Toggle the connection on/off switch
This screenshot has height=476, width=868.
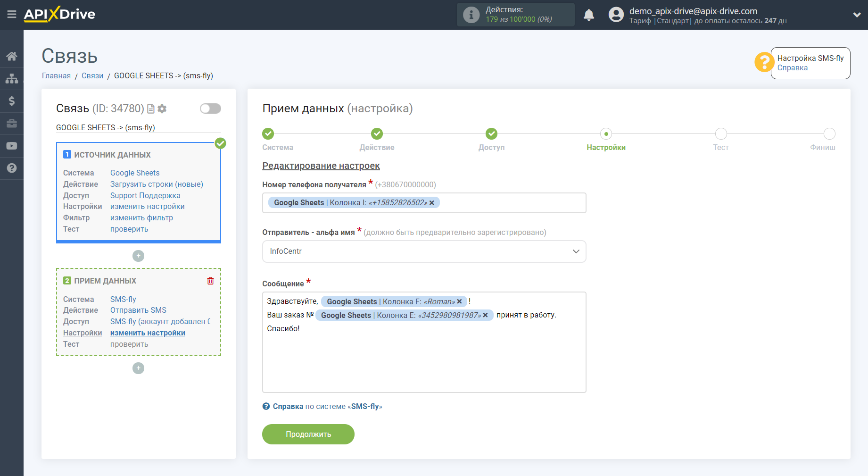coord(210,109)
